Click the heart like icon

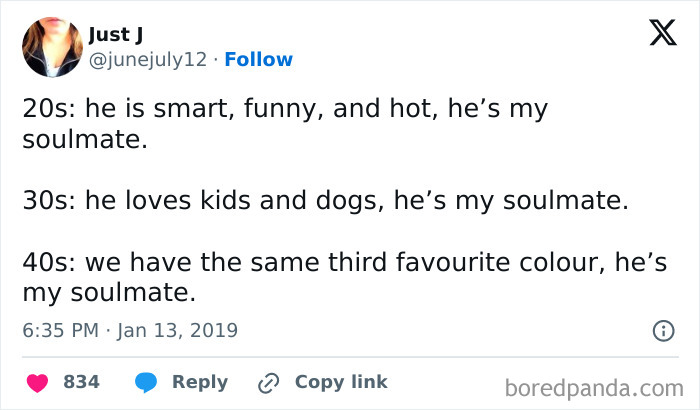click(x=37, y=382)
